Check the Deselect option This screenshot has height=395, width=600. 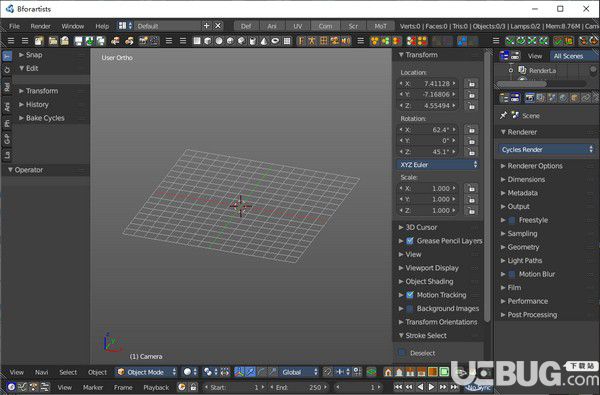tap(402, 353)
